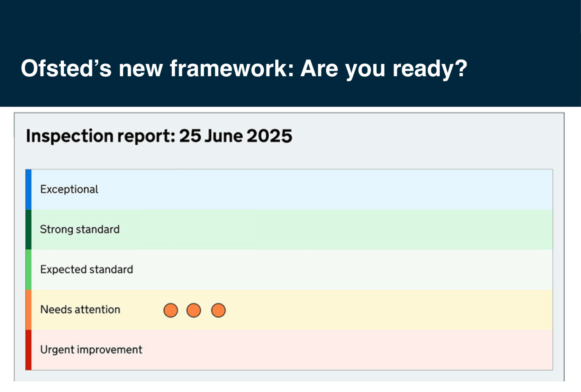Screen dimensions: 581x392
Task: Choose the Expected standard grade label
Action: click(x=87, y=270)
